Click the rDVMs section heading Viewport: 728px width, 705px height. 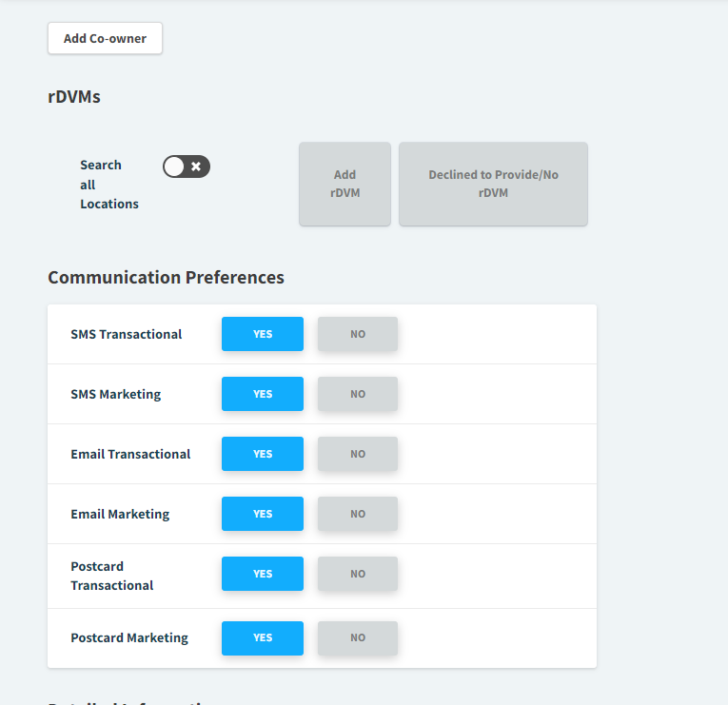74,96
